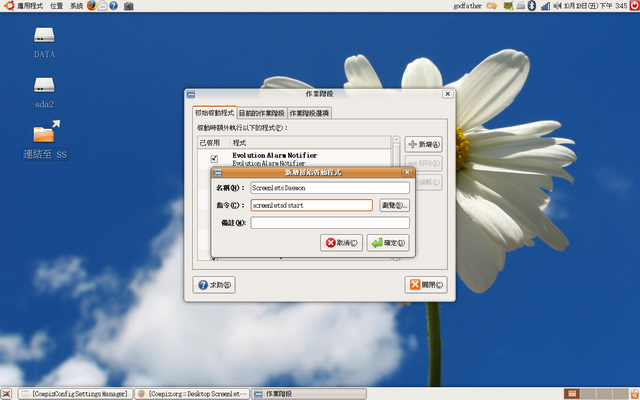Click the 已啟用 column header
The height and width of the screenshot is (400, 640).
213,143
